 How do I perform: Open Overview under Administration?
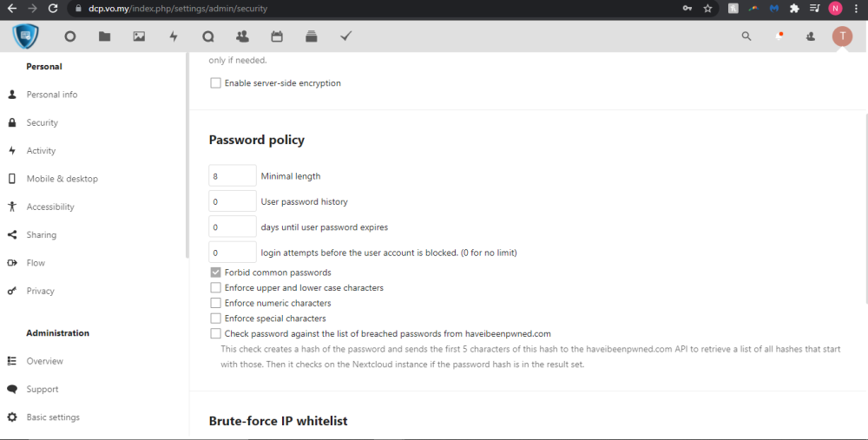pyautogui.click(x=44, y=361)
